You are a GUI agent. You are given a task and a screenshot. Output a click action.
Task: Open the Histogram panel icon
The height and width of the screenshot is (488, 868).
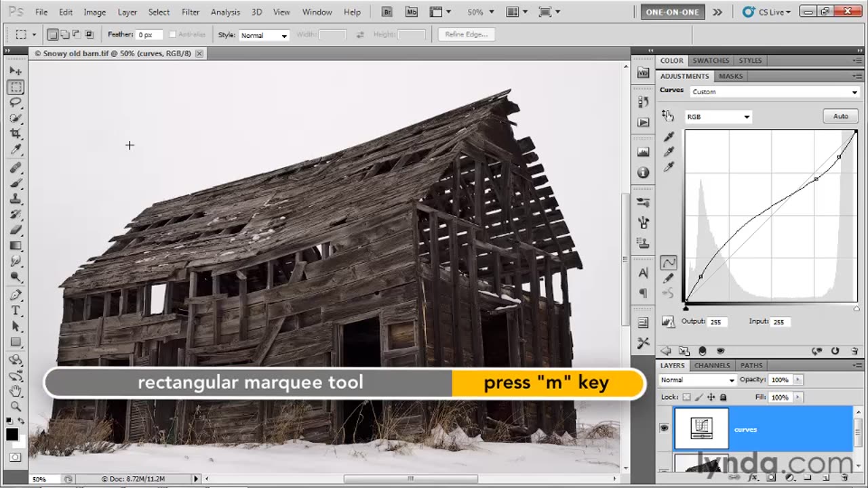[x=643, y=152]
